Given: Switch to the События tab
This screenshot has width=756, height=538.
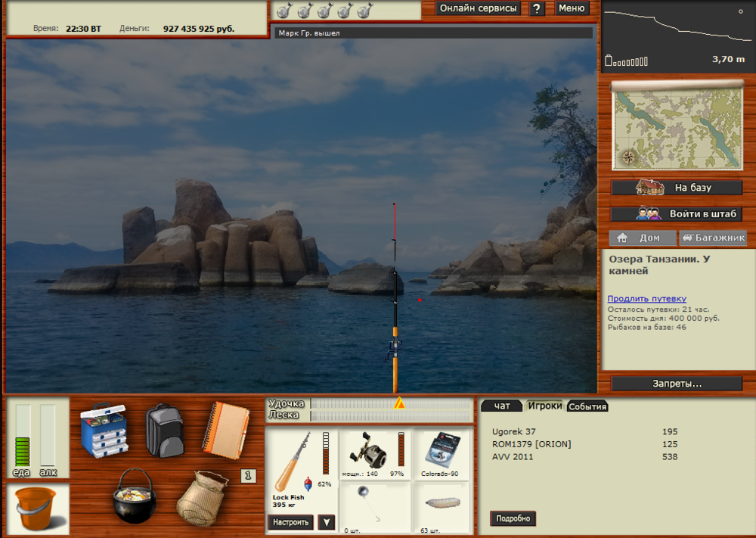Looking at the screenshot, I should [x=587, y=406].
